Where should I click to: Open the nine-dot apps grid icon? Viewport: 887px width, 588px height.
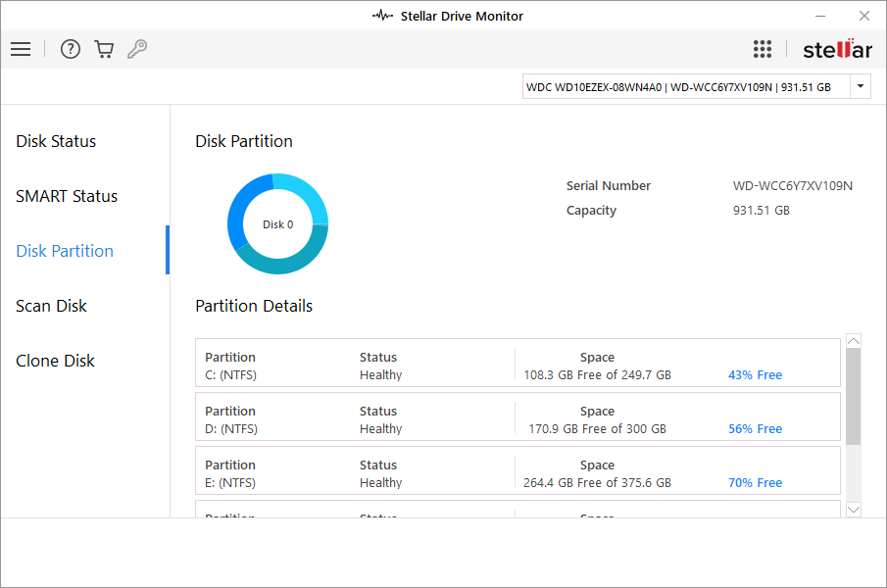tap(763, 49)
